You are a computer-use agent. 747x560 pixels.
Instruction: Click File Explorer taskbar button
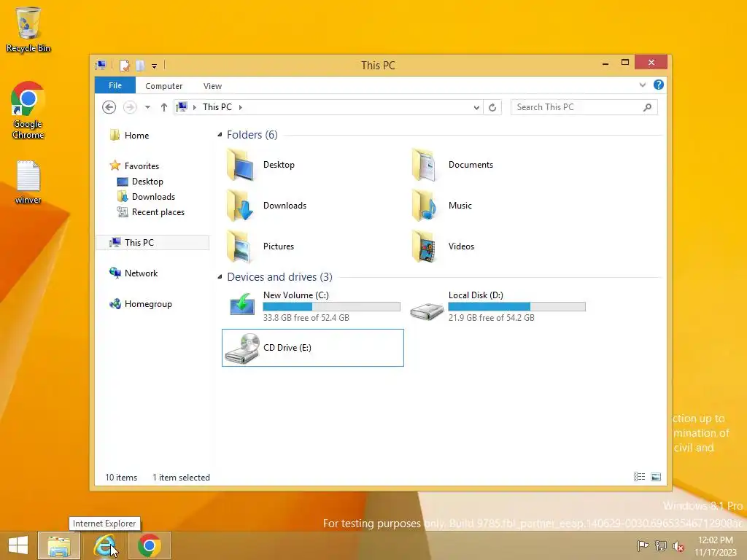[x=59, y=545]
